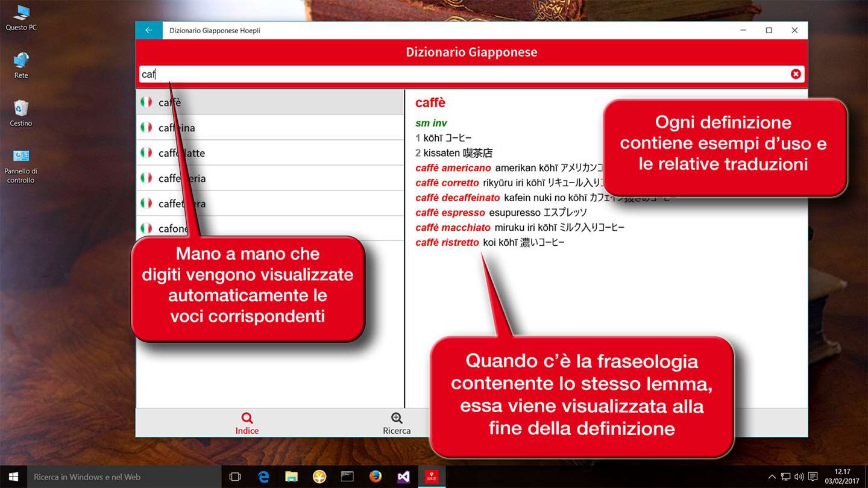This screenshot has height=488, width=868.
Task: Open network status in system tray
Action: point(785,477)
